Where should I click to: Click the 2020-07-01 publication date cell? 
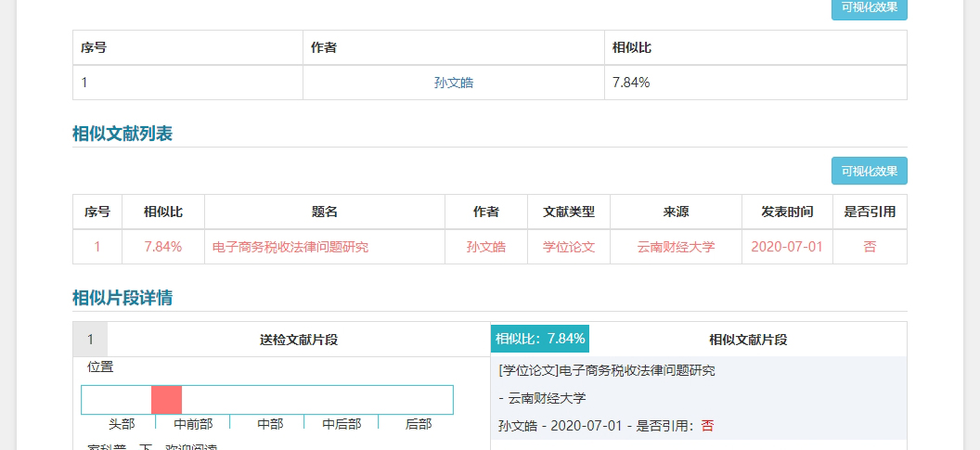[787, 247]
